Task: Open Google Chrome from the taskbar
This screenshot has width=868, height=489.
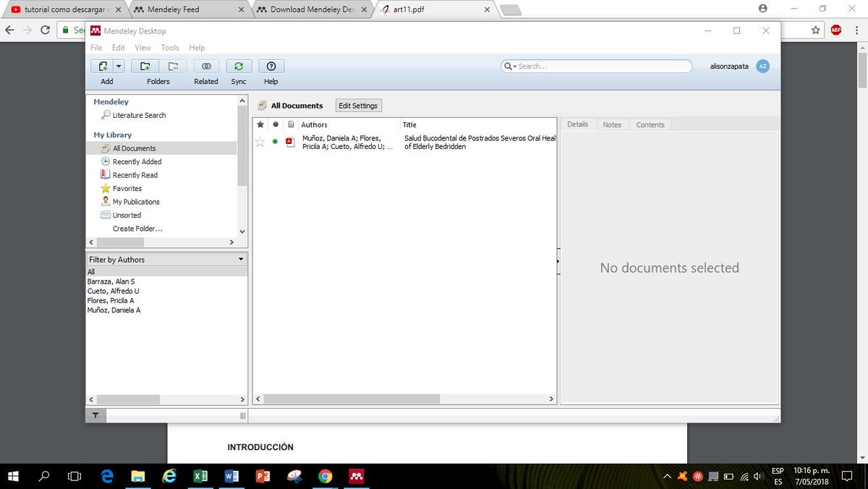Action: [x=325, y=476]
